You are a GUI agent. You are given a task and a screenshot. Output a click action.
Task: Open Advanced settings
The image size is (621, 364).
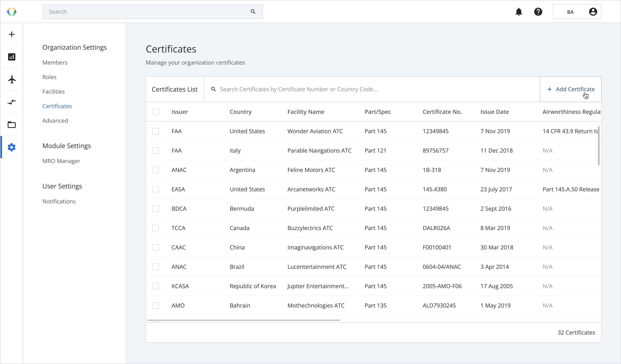tap(55, 121)
